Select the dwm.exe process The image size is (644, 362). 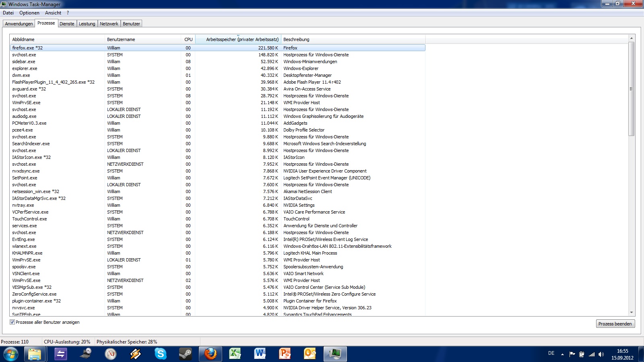click(x=217, y=75)
